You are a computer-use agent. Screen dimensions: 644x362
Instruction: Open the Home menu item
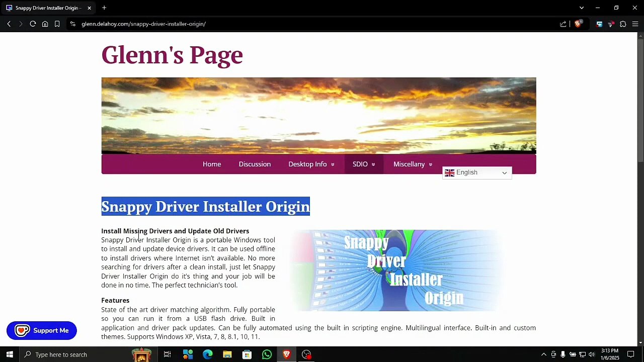click(x=212, y=164)
